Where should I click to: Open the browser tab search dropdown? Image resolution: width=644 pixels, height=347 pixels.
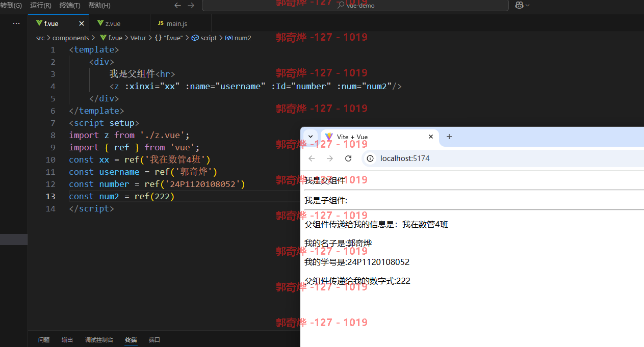(311, 137)
